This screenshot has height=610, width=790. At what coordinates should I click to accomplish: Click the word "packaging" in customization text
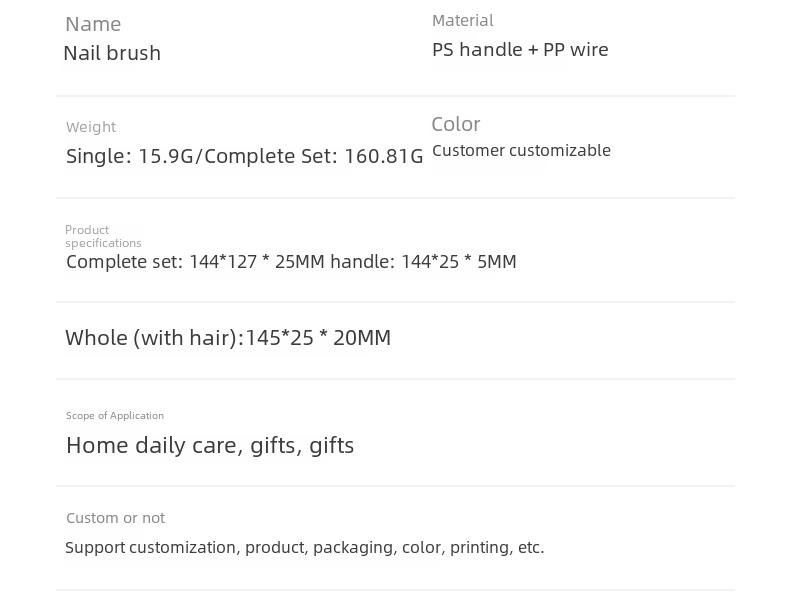coord(353,548)
